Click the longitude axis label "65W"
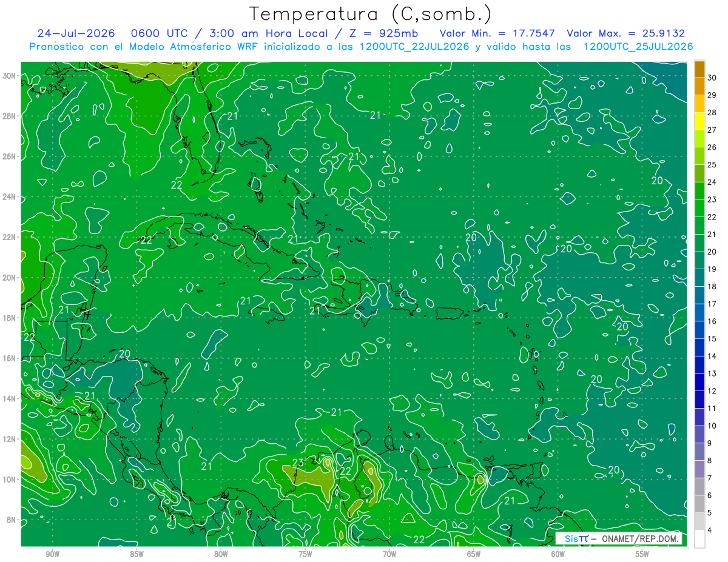This screenshot has height=562, width=728. coord(474,554)
